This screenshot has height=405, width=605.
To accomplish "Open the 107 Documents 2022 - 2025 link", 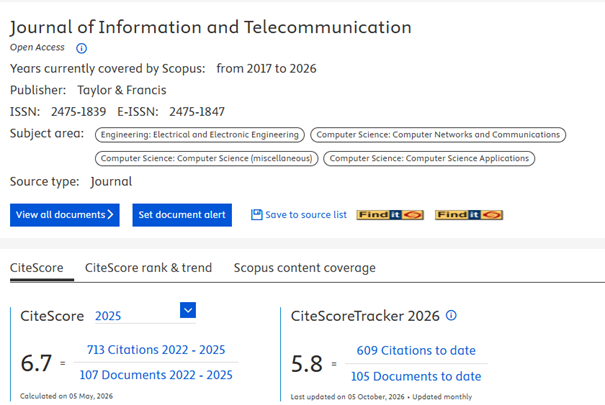I will (156, 375).
